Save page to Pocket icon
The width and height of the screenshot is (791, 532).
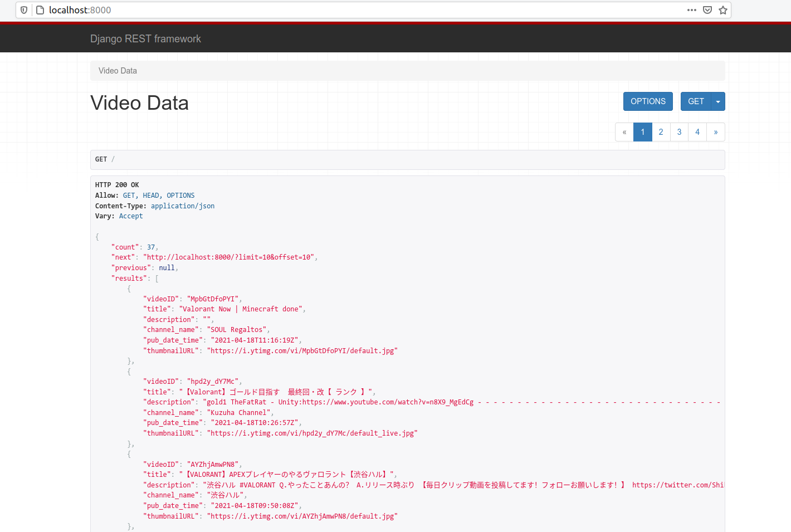point(707,10)
